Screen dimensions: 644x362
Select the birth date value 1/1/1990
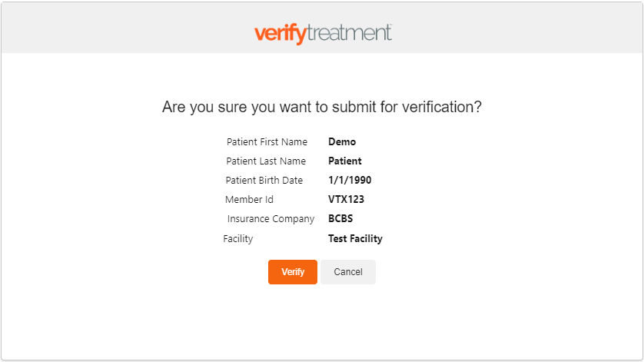pos(350,181)
